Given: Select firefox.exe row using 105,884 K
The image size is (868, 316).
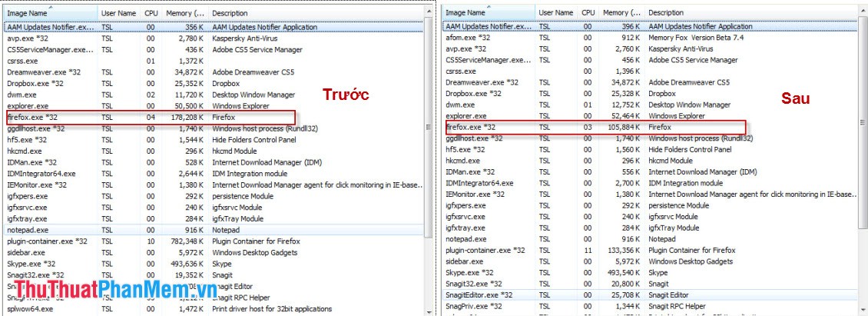Looking at the screenshot, I should point(651,128).
